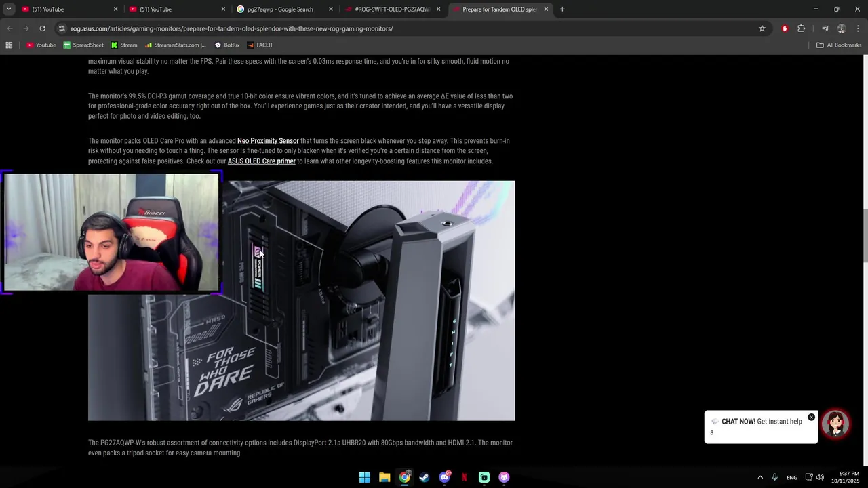Open the volume tray icon

(820, 477)
